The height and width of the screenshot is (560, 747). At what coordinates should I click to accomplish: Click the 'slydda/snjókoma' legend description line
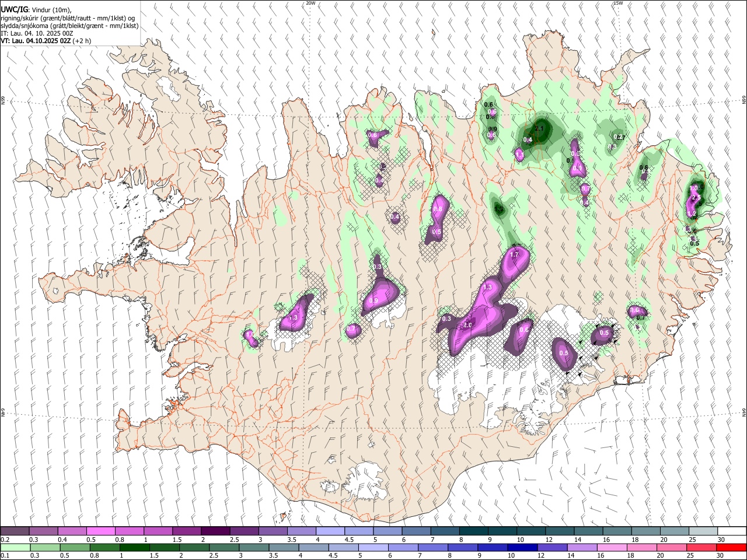click(x=69, y=26)
